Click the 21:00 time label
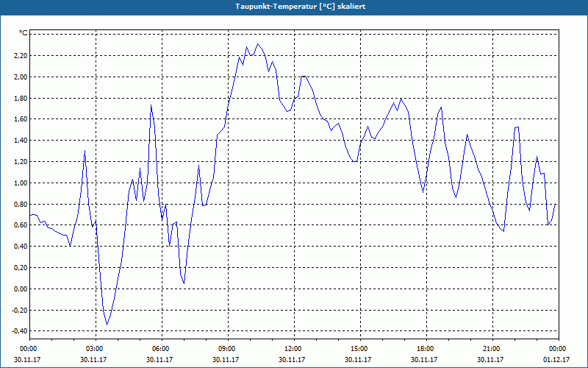 tap(492, 349)
